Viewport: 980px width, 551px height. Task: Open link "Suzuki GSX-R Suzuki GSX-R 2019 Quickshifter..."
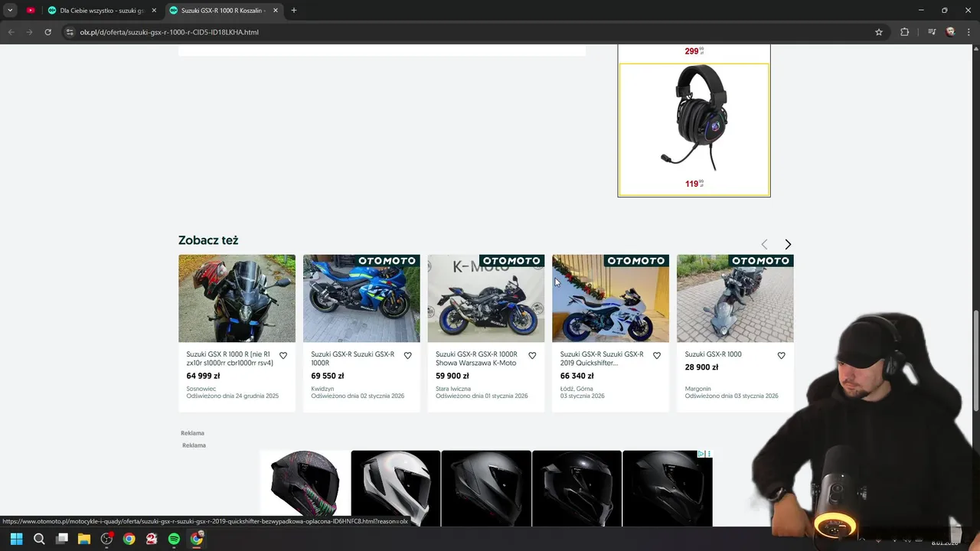tap(602, 358)
